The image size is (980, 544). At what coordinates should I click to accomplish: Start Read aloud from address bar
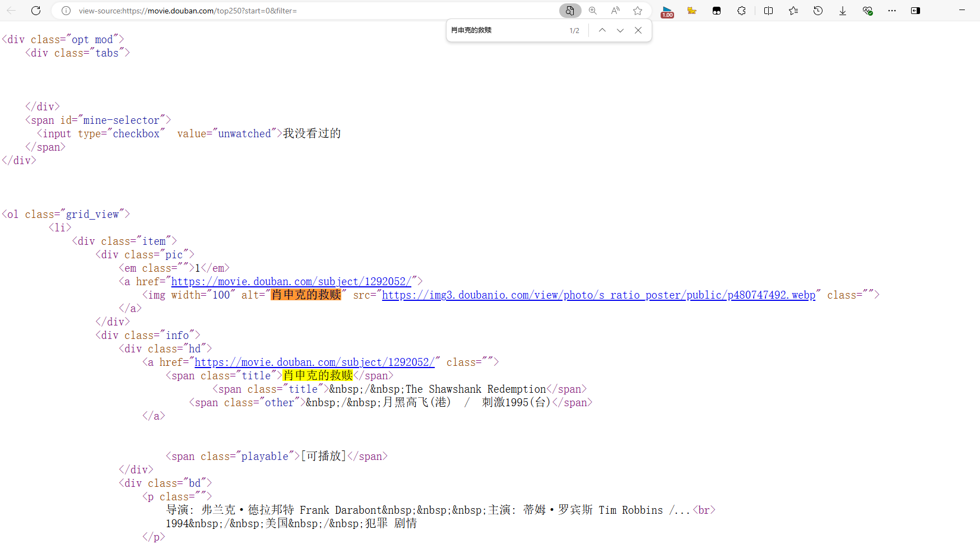[x=615, y=11]
